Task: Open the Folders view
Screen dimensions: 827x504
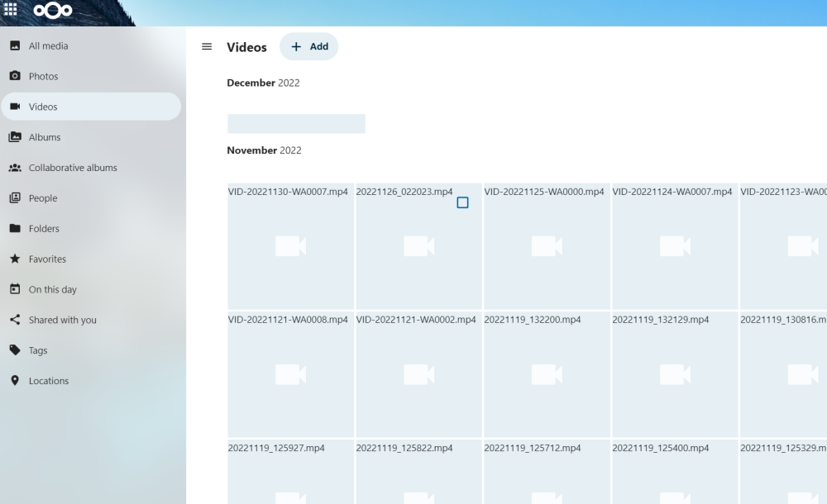Action: (x=91, y=228)
